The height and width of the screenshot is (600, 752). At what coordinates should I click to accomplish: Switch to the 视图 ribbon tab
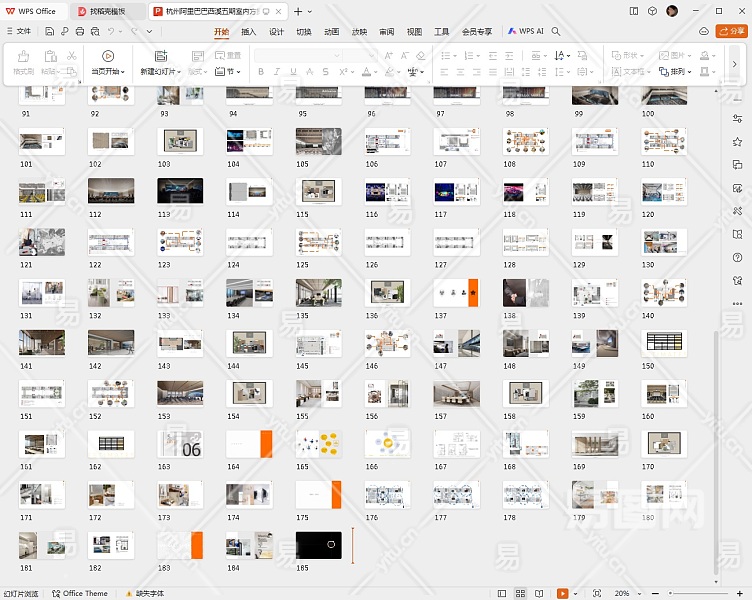(x=414, y=31)
